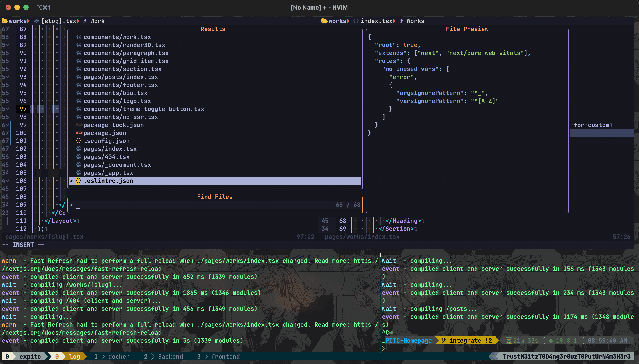Select tmux window 0 log
The image size is (639, 364).
point(67,356)
